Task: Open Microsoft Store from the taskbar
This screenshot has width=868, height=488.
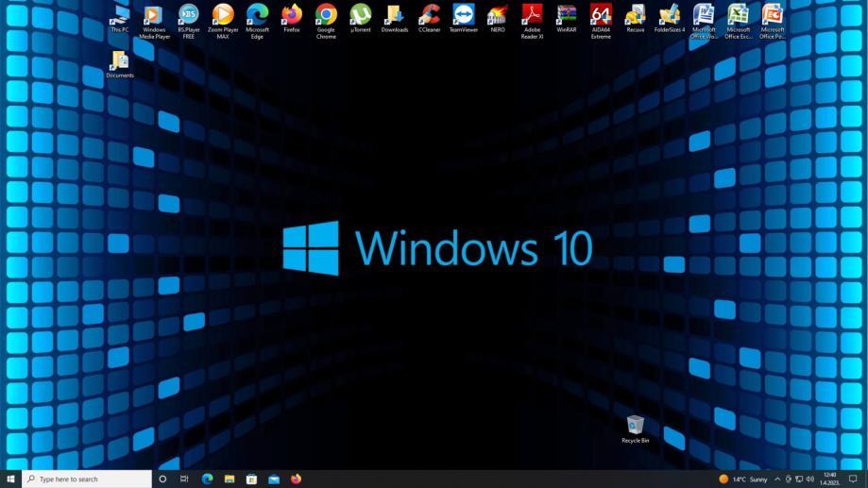Action: (251, 480)
